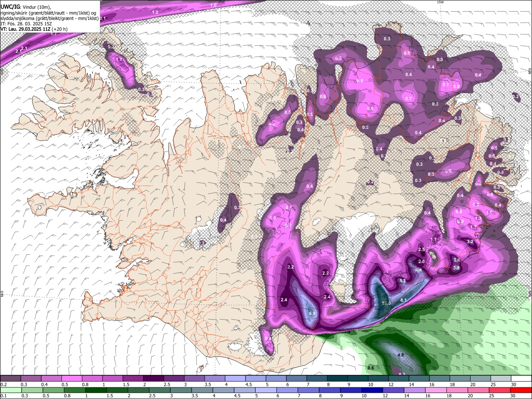Select the lower-legend swatch between 0.3 and 0.5
532x399 pixels.
coord(32,390)
